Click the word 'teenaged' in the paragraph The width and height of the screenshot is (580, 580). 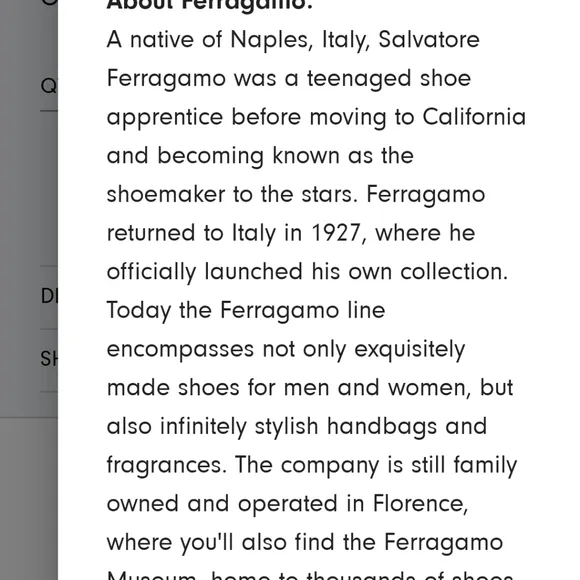(359, 80)
